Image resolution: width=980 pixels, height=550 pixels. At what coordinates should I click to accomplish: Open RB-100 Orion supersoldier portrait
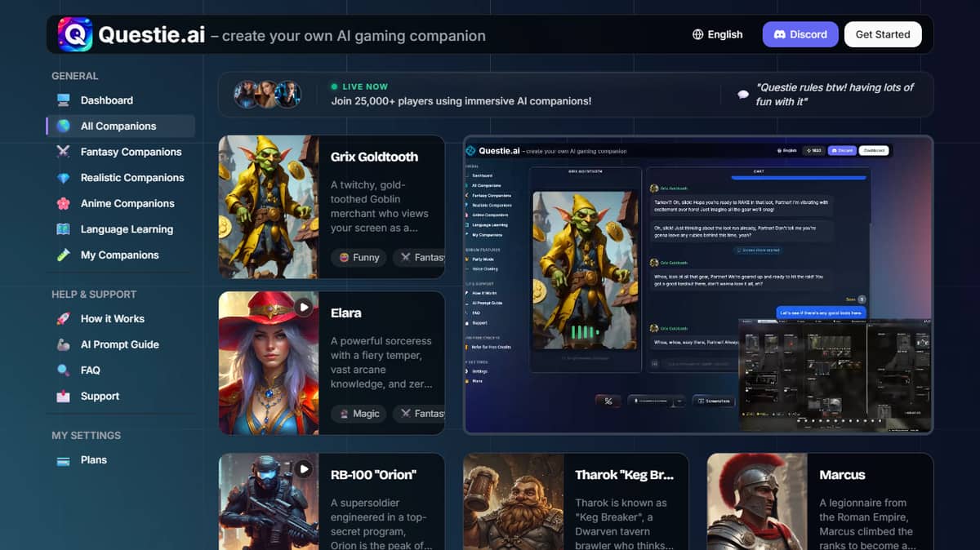pos(269,502)
